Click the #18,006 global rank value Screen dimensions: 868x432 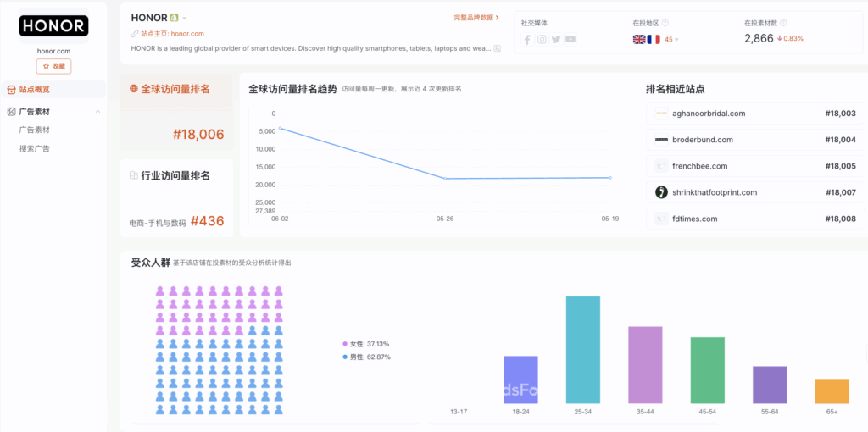(x=198, y=135)
